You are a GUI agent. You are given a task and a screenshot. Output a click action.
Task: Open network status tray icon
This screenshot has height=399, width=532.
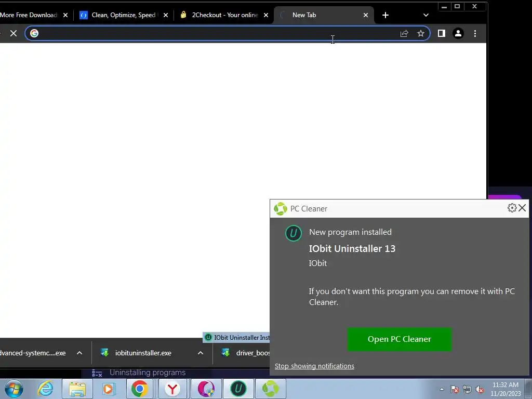click(x=467, y=389)
